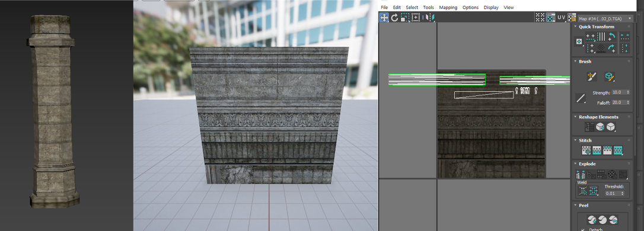This screenshot has width=644, height=231.
Task: Click the vertical lines align icon in Quick Transform
Action: (601, 37)
